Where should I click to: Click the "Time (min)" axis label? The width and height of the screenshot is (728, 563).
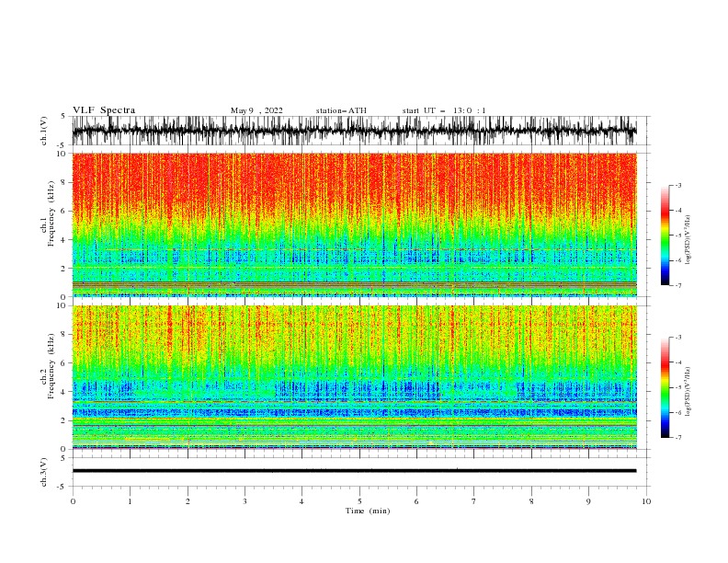tap(368, 511)
